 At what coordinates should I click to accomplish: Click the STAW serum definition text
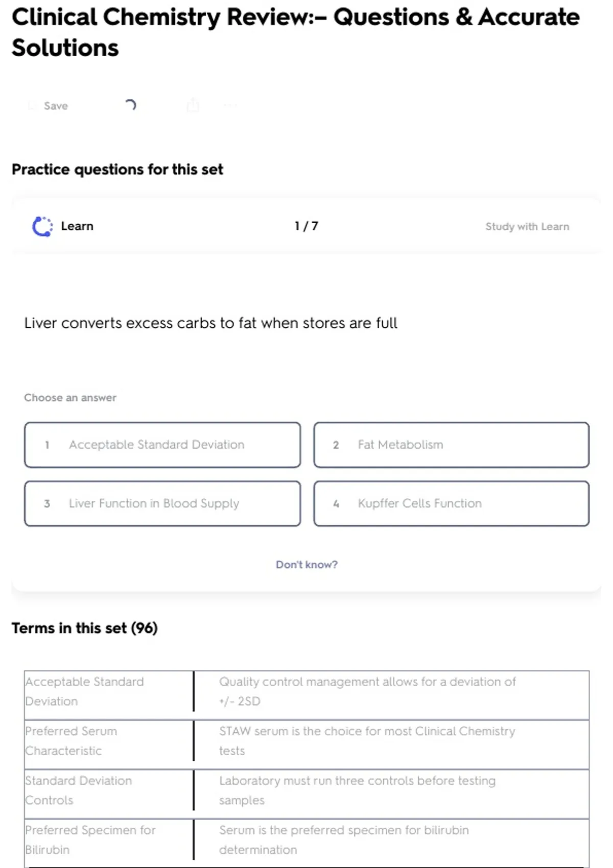367,740
